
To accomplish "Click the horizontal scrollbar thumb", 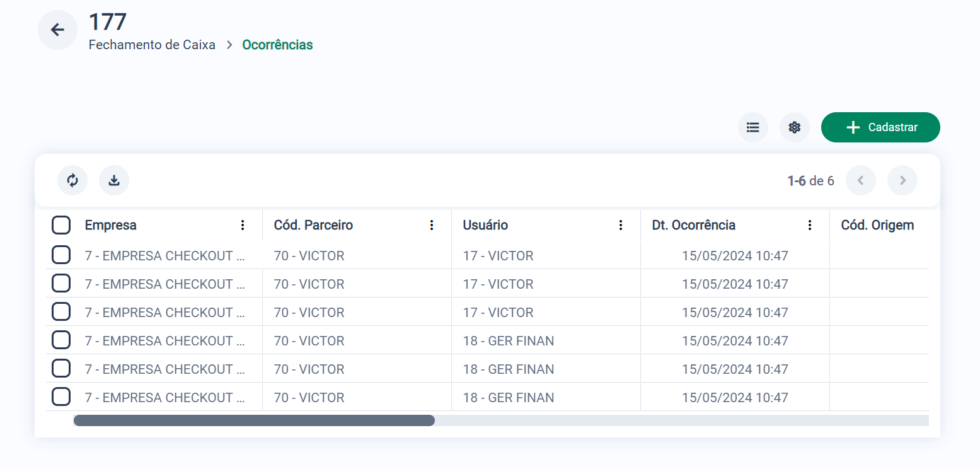I will click(254, 420).
